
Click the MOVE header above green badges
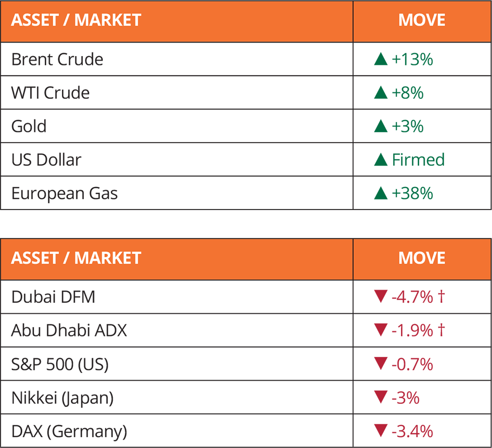(422, 20)
